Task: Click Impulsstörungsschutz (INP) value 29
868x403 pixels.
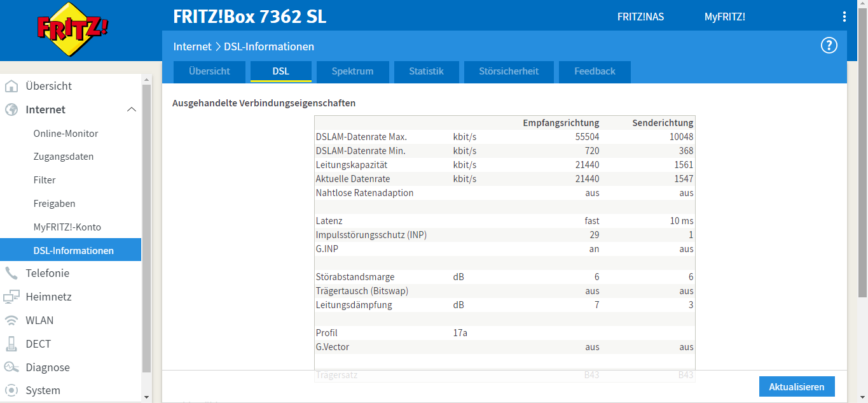Action: 595,235
